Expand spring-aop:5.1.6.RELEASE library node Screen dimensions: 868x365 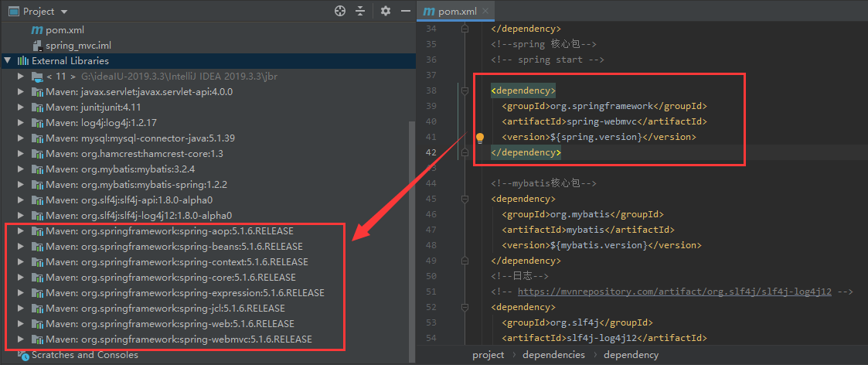point(20,231)
